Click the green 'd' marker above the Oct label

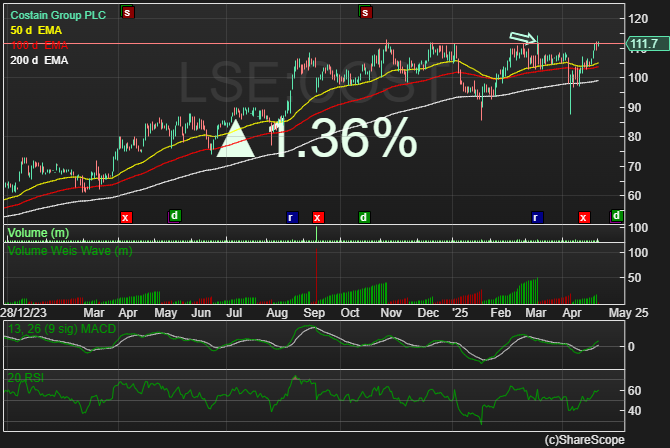point(364,218)
